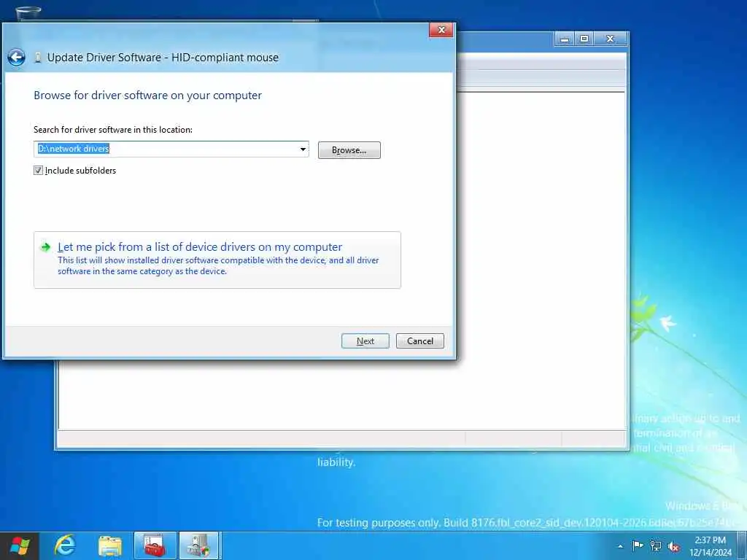The height and width of the screenshot is (560, 747).
Task: Open the Action Center flag icon
Action: (638, 545)
